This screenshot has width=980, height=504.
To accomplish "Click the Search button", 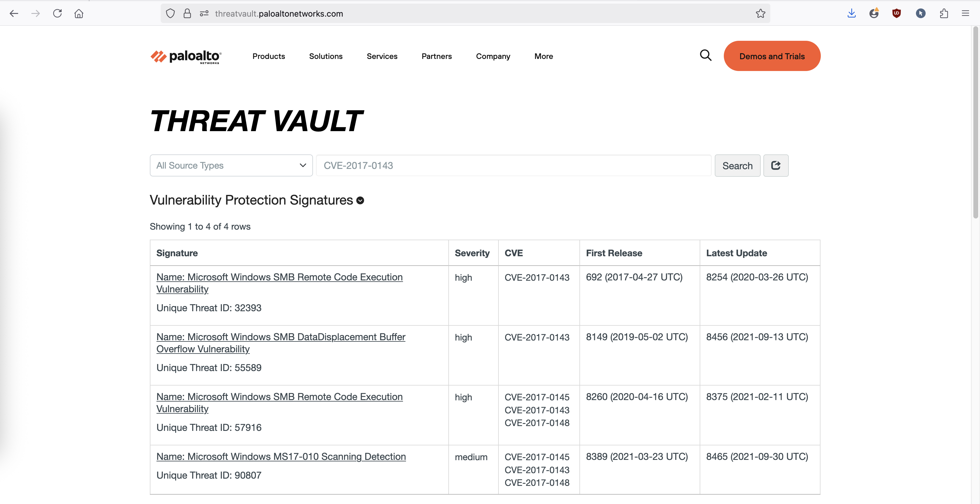I will click(737, 166).
